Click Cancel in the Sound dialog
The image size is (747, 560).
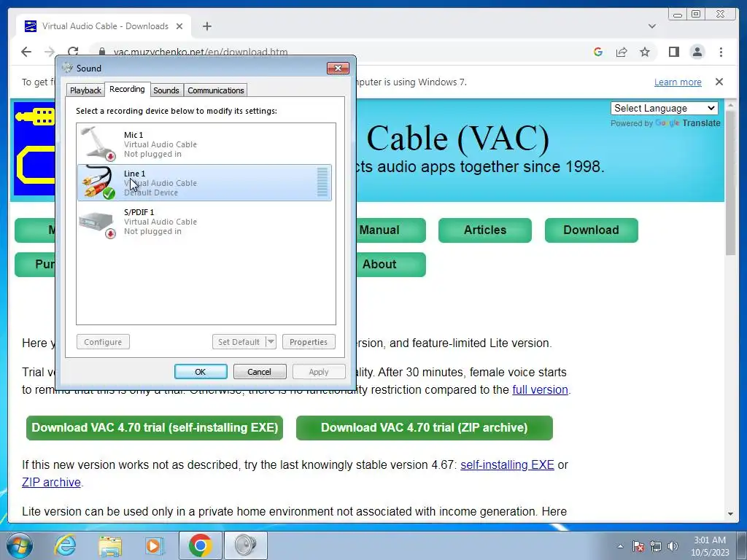260,371
